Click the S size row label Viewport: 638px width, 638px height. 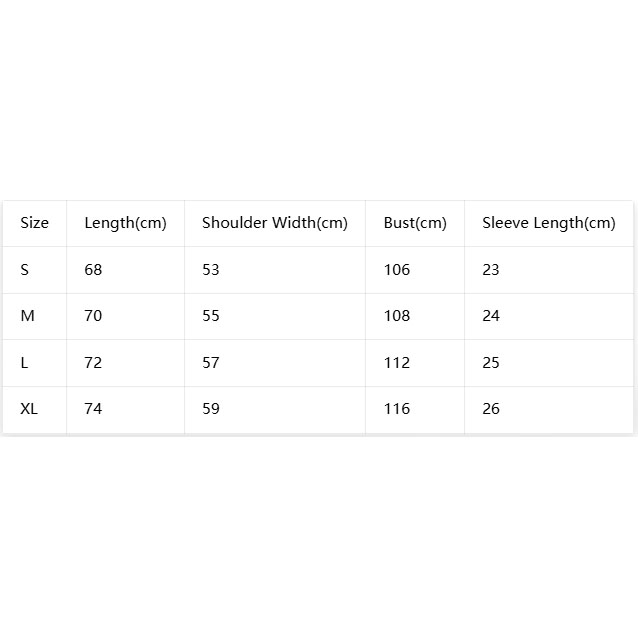[x=24, y=269]
